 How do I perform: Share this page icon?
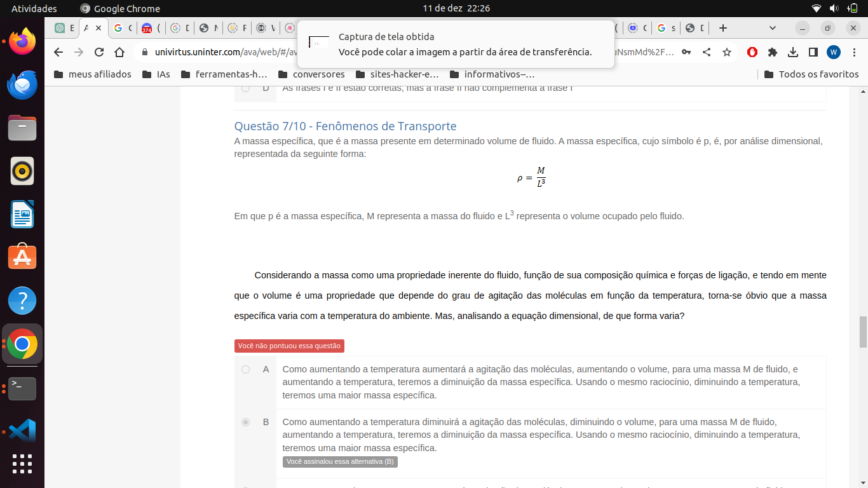tap(707, 52)
